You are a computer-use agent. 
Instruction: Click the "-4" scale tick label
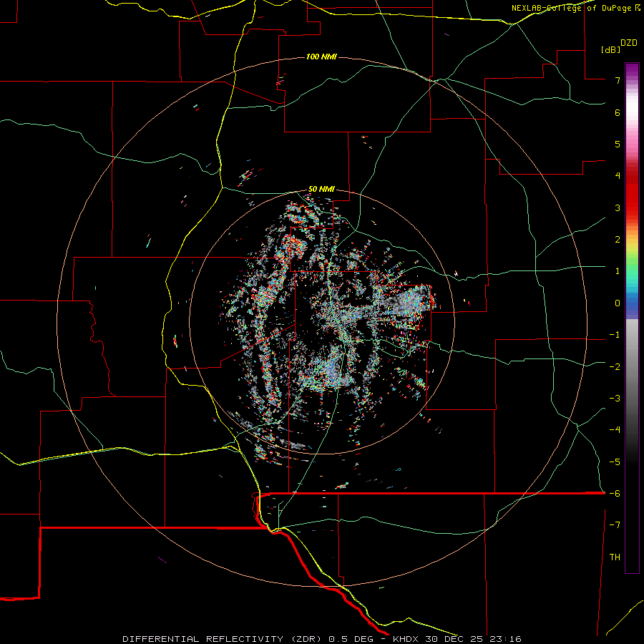(x=615, y=429)
